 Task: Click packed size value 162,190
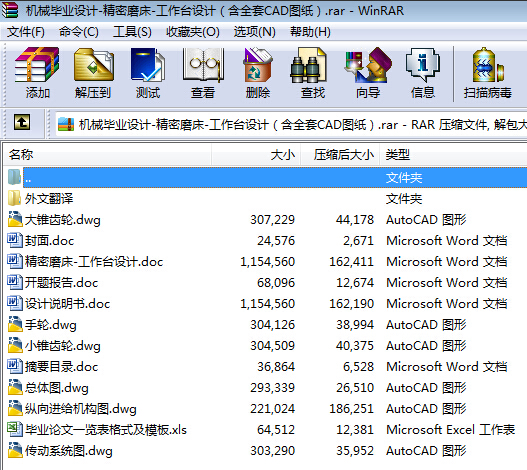tap(352, 304)
